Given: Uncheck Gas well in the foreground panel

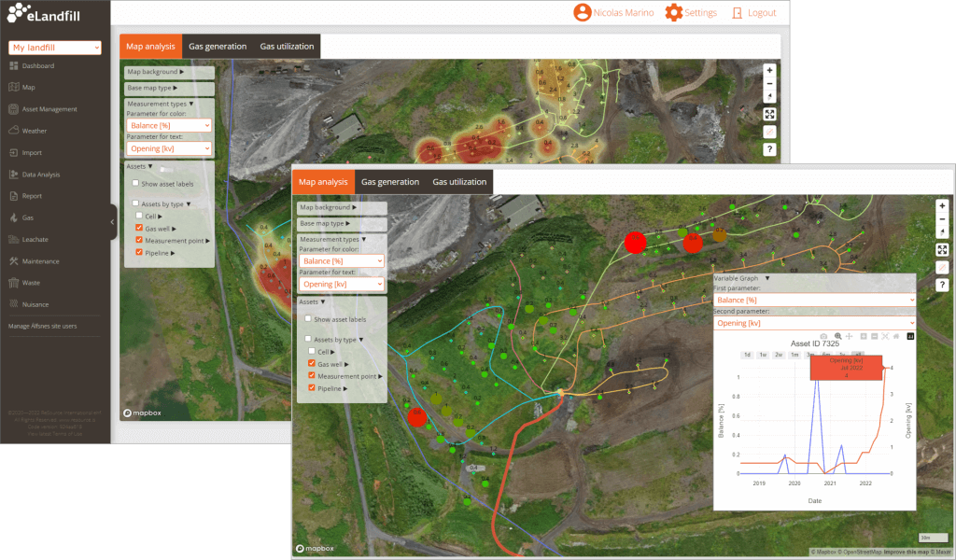Looking at the screenshot, I should pyautogui.click(x=312, y=364).
